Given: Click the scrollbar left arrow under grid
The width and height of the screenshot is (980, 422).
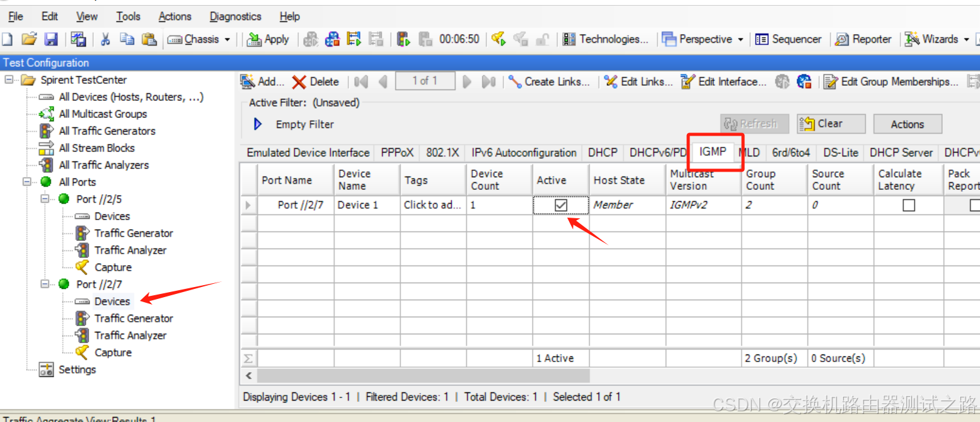Looking at the screenshot, I should (x=248, y=376).
